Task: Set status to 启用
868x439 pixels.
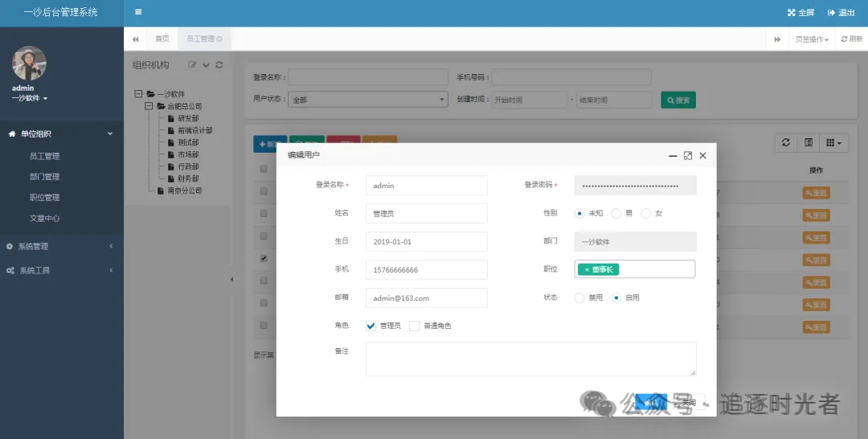Action: click(616, 297)
